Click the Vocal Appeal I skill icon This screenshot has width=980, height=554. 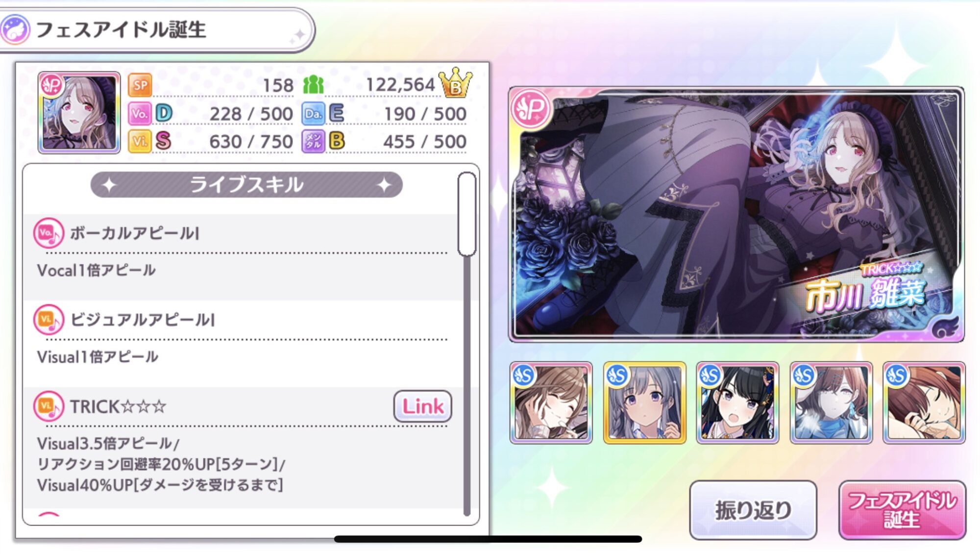click(x=49, y=233)
